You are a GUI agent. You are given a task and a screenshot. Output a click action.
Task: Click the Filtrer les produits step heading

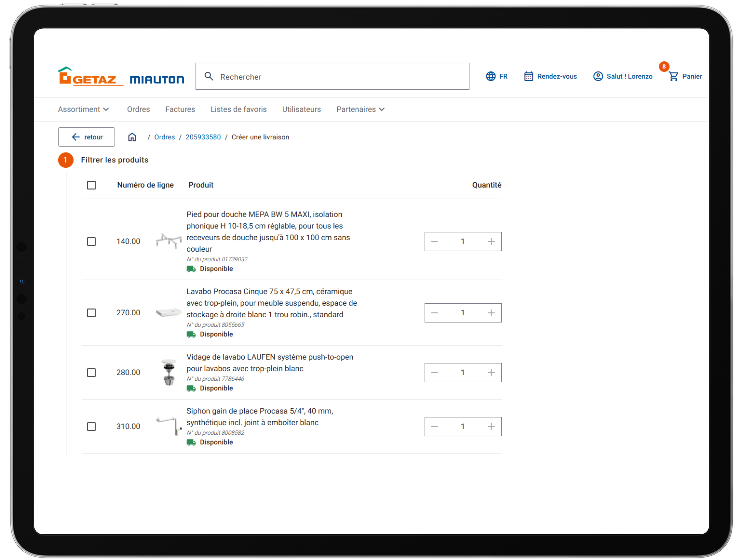pyautogui.click(x=115, y=160)
